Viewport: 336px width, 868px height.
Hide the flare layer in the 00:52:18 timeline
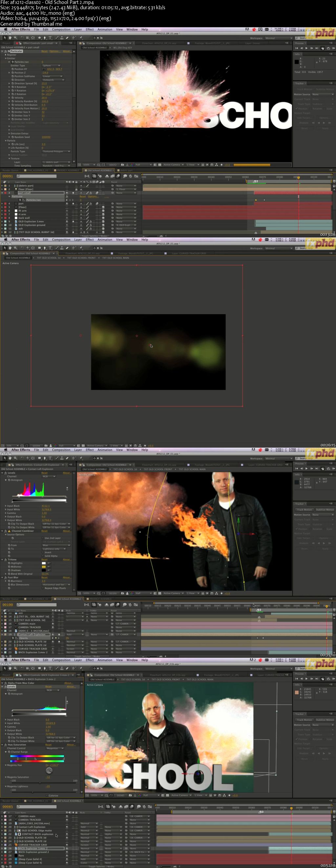pyautogui.click(x=67, y=856)
